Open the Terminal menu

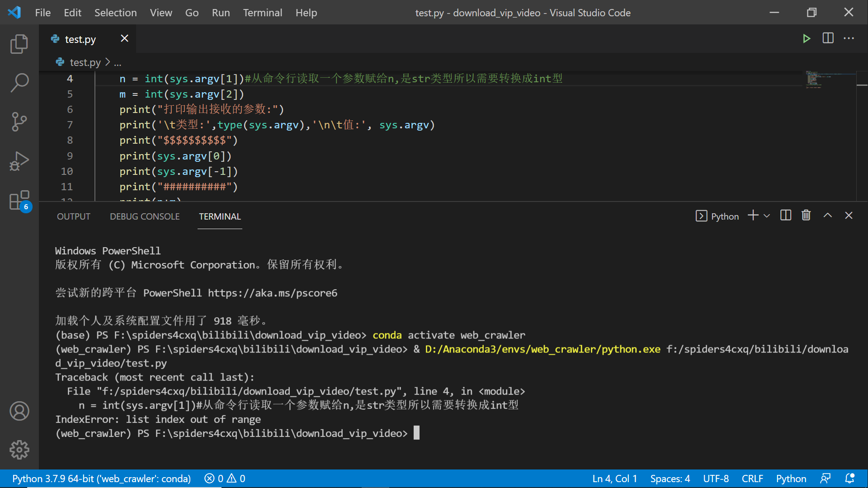[x=262, y=13]
